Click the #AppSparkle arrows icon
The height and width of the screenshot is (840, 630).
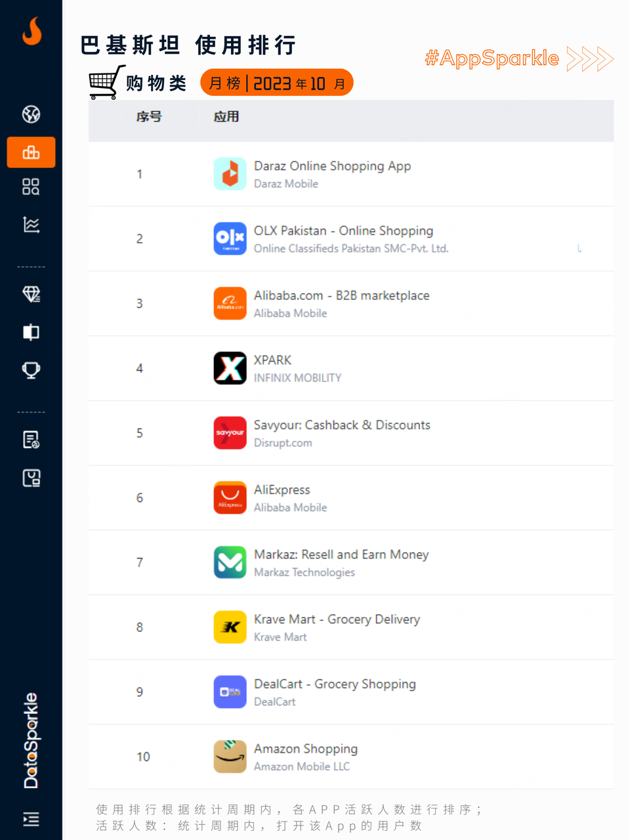point(590,59)
